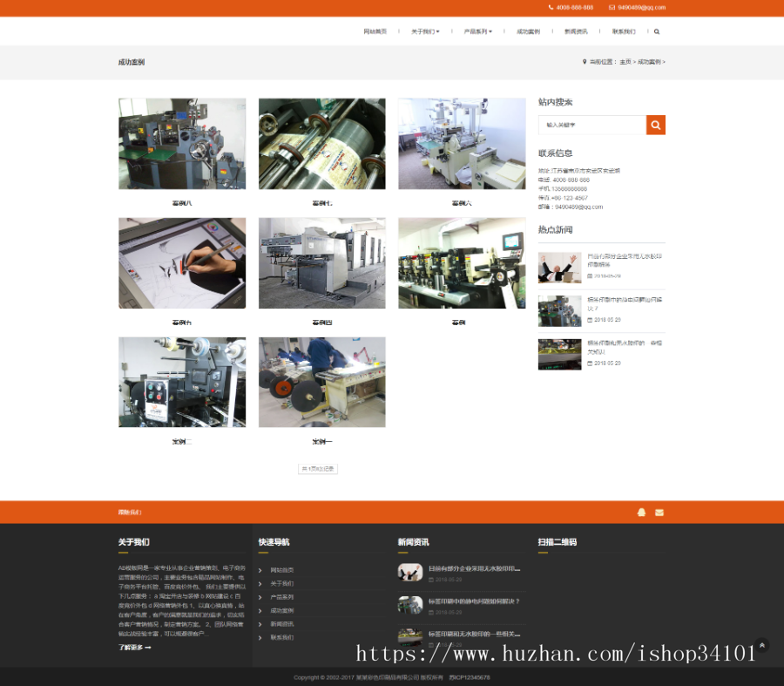Click the phone icon in the top bar
Image resolution: width=784 pixels, height=686 pixels.
click(551, 7)
